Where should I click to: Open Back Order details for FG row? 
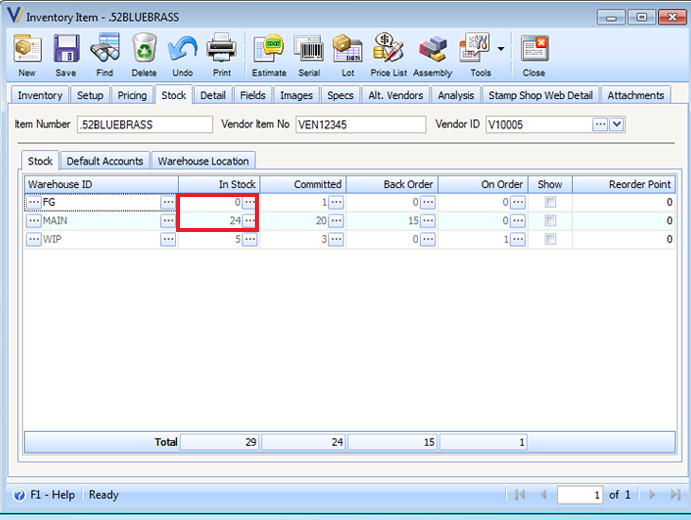(428, 202)
